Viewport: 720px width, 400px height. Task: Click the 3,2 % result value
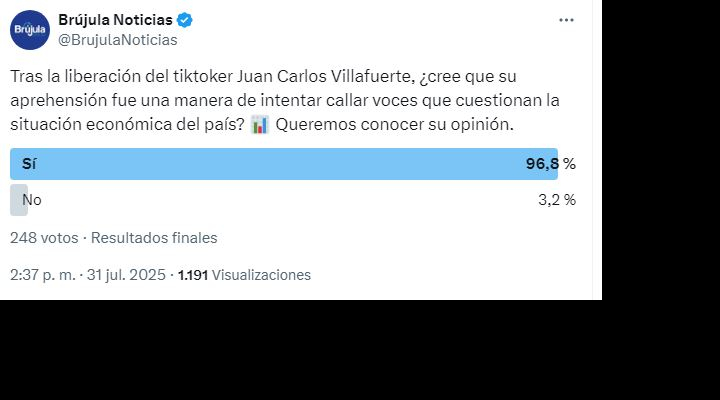(x=557, y=200)
